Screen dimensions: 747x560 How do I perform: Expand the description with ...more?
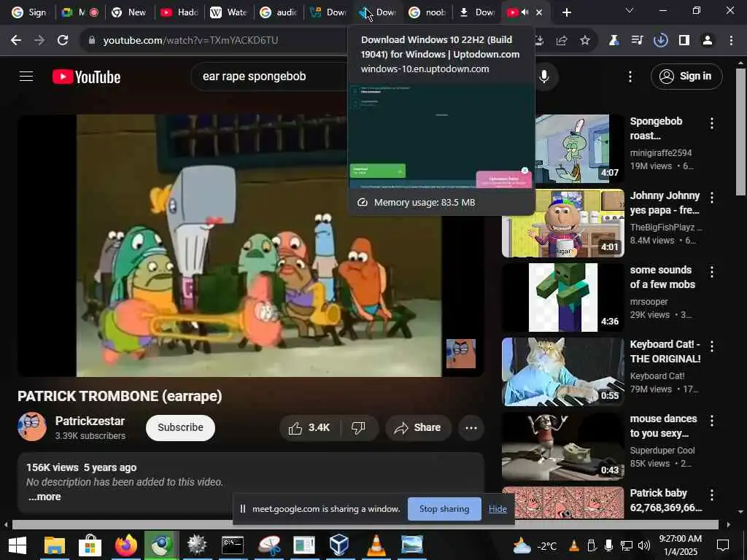(44, 497)
